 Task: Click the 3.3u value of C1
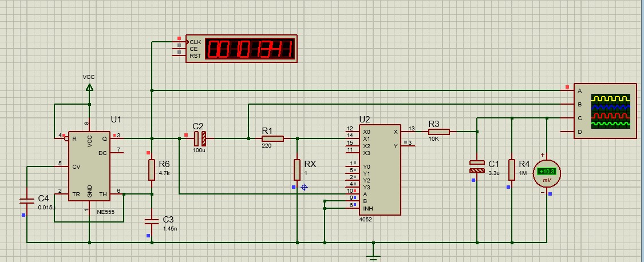tap(494, 173)
